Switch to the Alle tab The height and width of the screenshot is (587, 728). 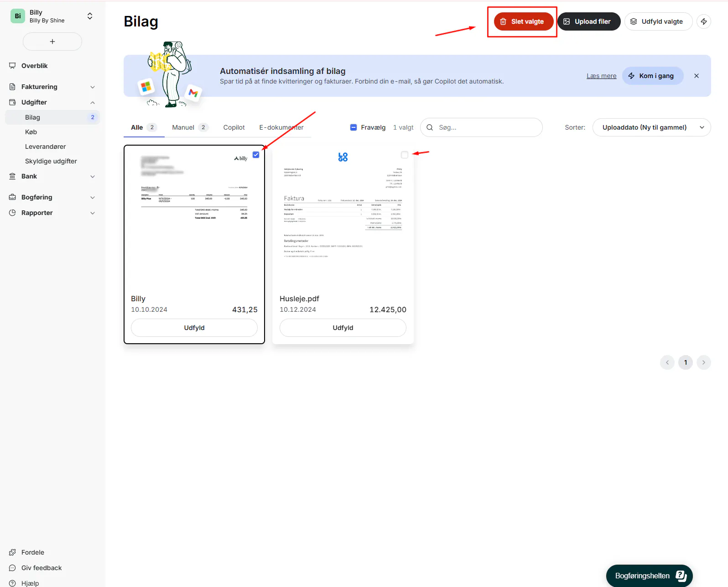tap(144, 127)
